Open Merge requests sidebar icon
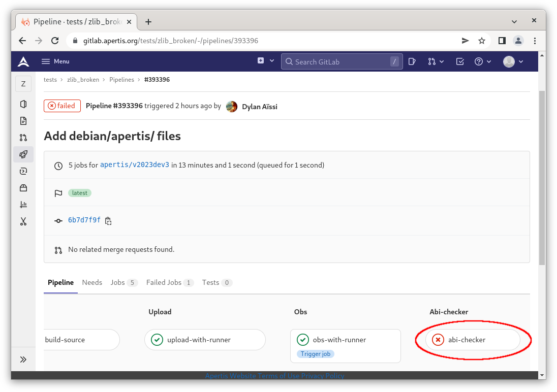Screen dimensions: 557x392 tap(23, 138)
